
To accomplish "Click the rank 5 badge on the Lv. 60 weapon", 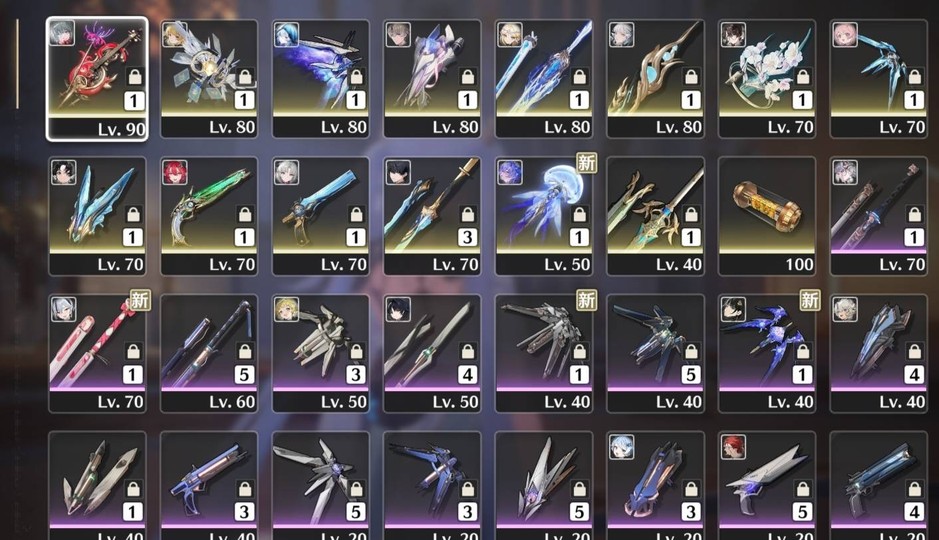I will (244, 374).
